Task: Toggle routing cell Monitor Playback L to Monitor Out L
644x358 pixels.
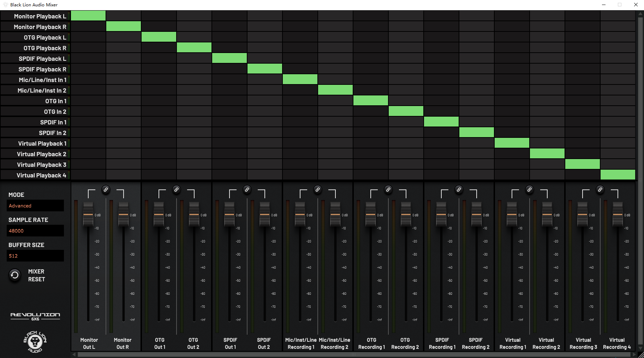Action: pos(88,16)
